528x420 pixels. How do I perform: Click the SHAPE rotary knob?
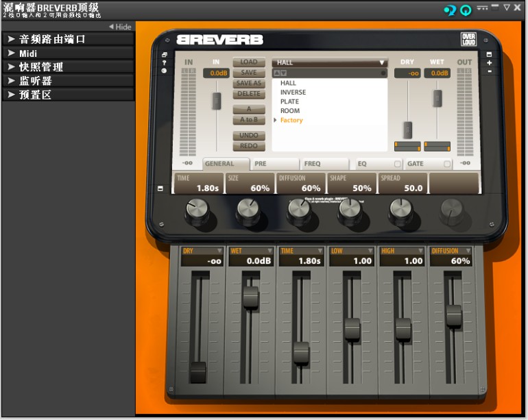point(350,210)
